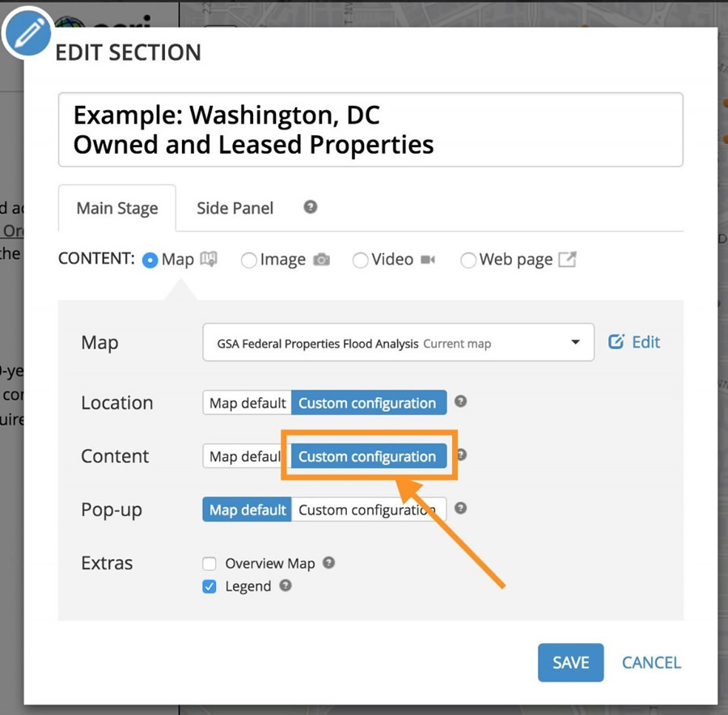Save the section changes

point(570,662)
